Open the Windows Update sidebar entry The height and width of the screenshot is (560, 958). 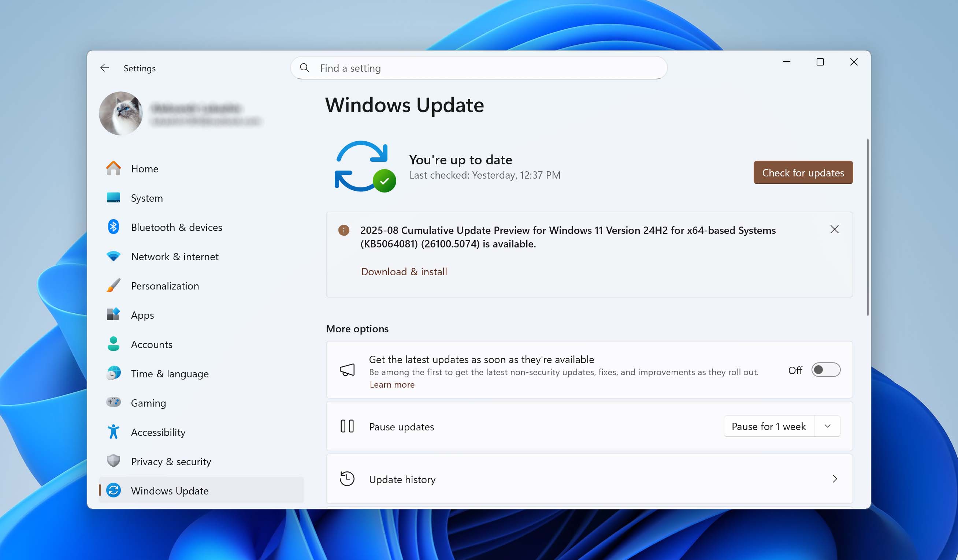(170, 490)
